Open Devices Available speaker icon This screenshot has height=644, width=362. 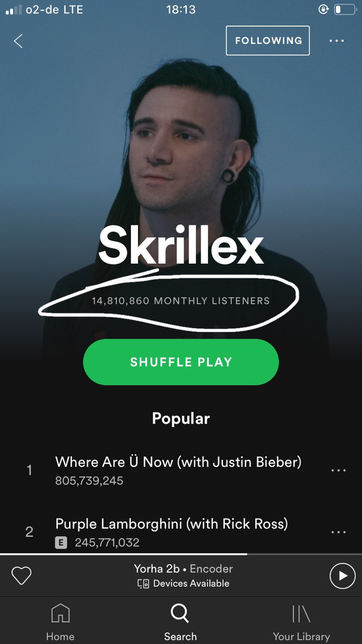[x=143, y=584]
